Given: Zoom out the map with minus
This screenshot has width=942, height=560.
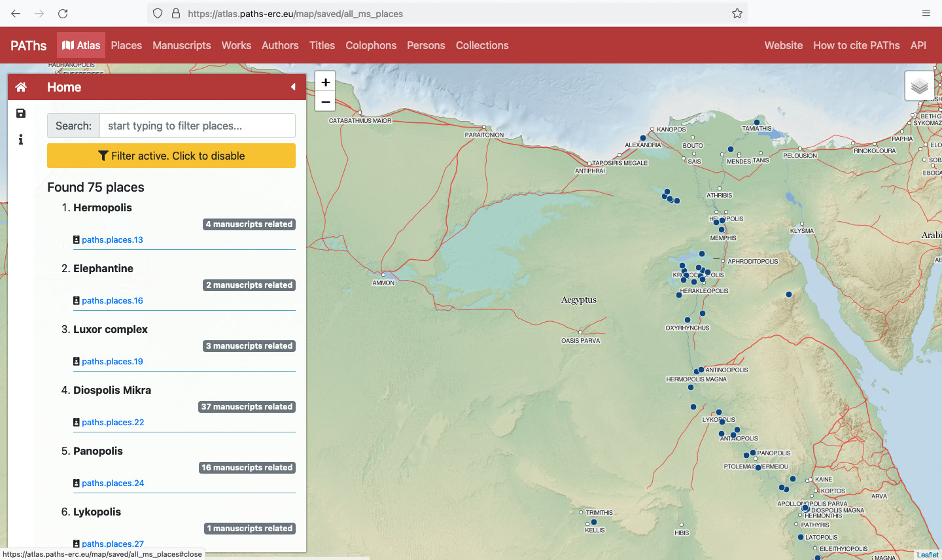Looking at the screenshot, I should (325, 101).
